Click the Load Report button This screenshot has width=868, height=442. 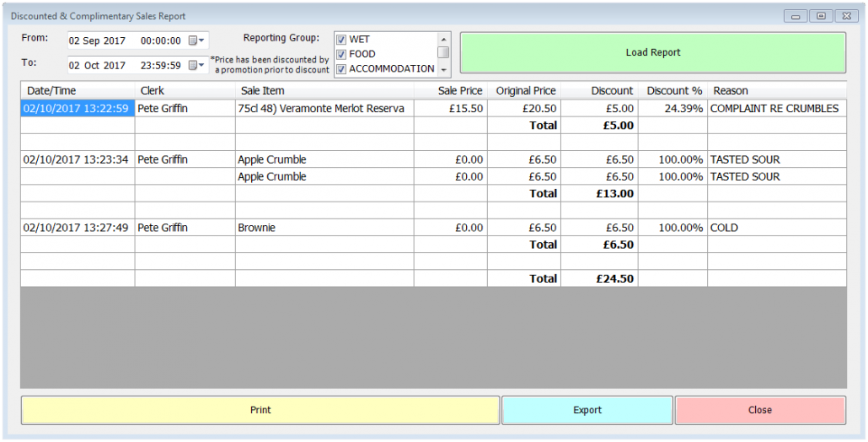pos(652,52)
